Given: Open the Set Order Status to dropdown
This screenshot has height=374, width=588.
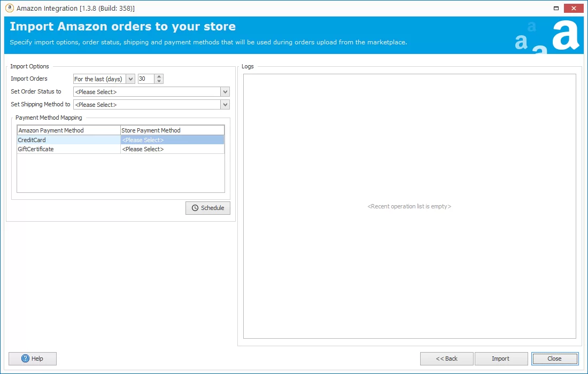Looking at the screenshot, I should tap(225, 91).
